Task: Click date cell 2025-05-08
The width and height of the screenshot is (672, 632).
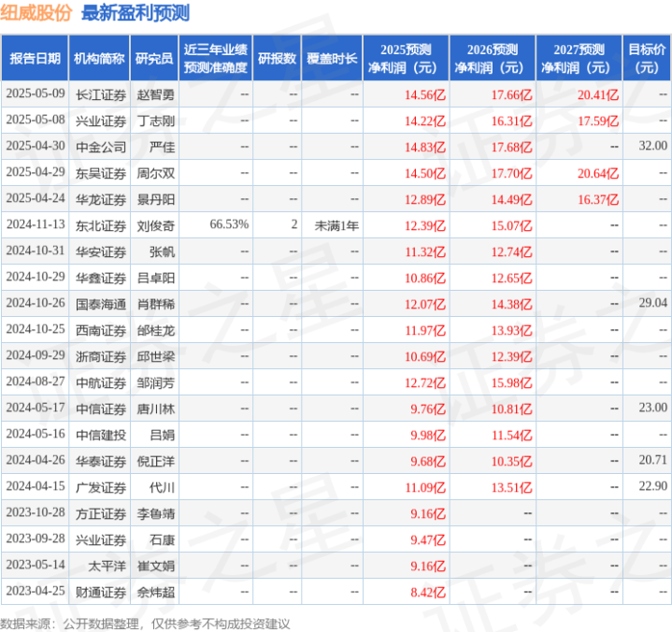Action: point(36,120)
